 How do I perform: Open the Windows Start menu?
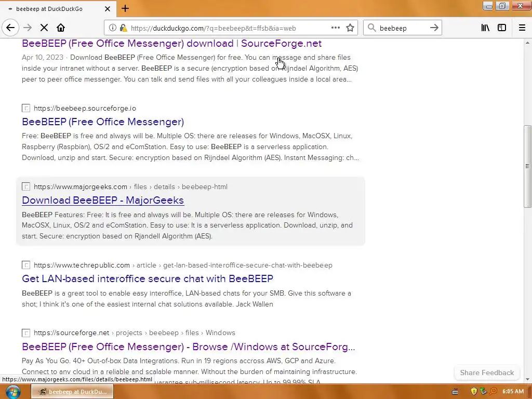click(13, 392)
